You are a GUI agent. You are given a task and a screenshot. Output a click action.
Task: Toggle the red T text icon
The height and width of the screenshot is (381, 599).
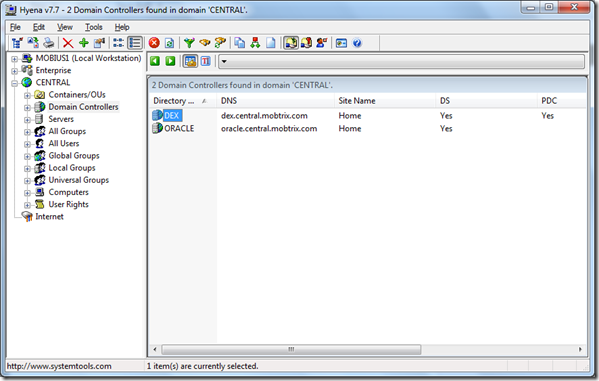point(206,61)
